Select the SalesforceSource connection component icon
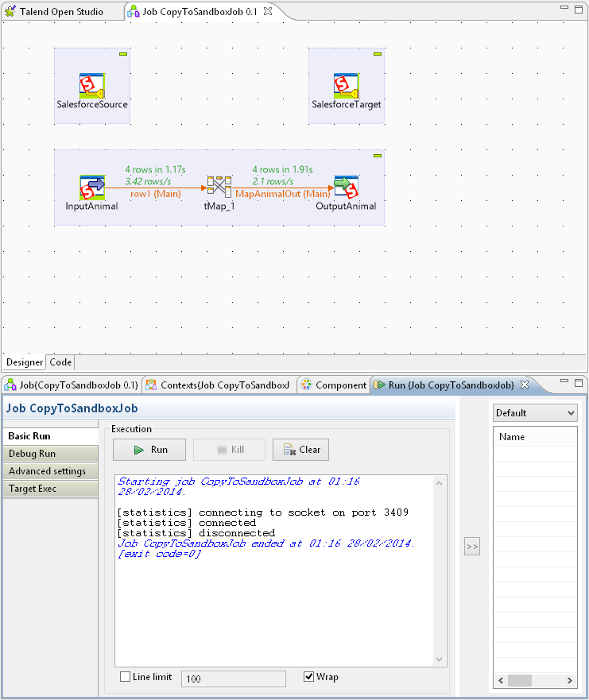The height and width of the screenshot is (700, 589). pos(92,86)
